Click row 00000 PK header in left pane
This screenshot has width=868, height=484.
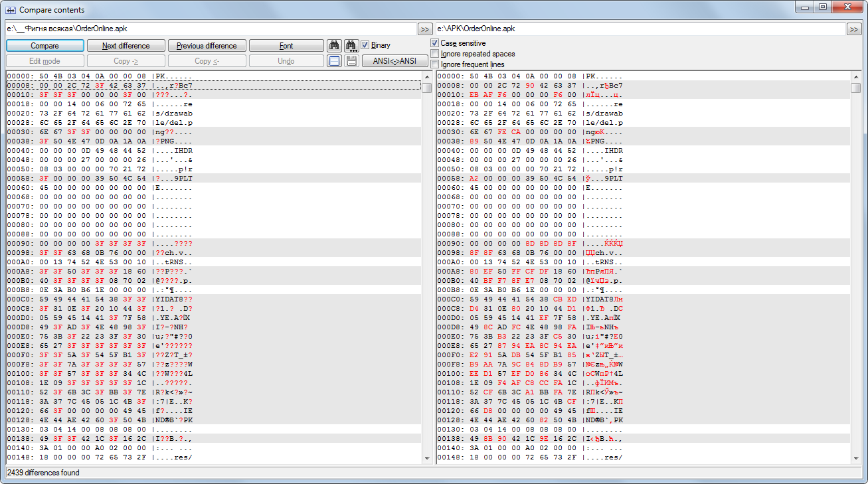(213, 76)
